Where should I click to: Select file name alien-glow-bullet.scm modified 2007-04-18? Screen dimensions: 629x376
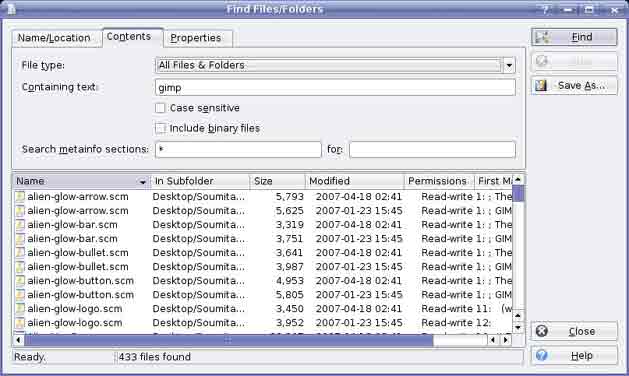point(78,253)
